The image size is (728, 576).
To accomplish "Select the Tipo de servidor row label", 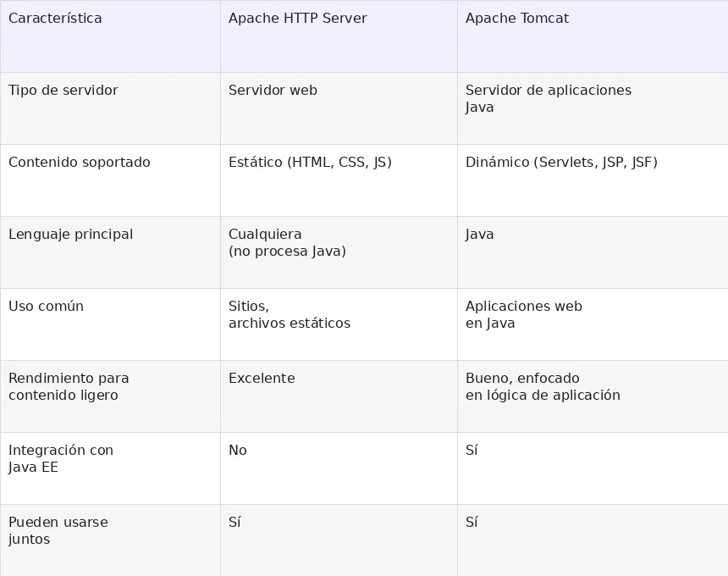I will (x=111, y=108).
